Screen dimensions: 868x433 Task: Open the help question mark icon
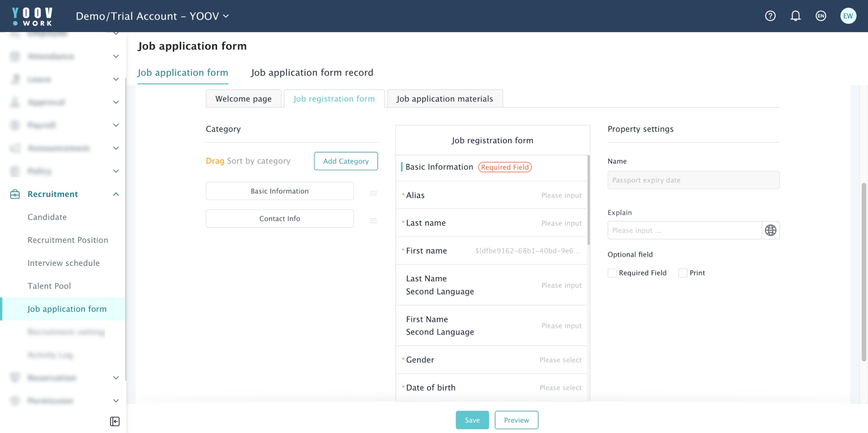tap(770, 16)
